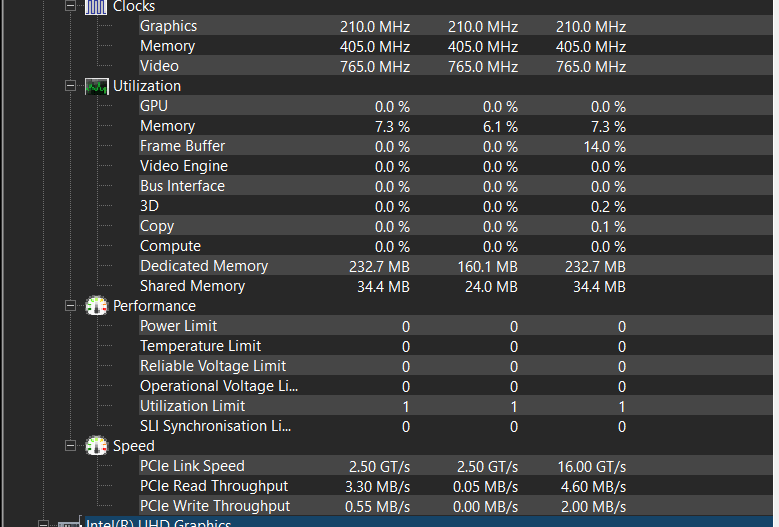Viewport: 779px width, 527px height.
Task: Select the Video Engine utilization row
Action: coord(456,165)
